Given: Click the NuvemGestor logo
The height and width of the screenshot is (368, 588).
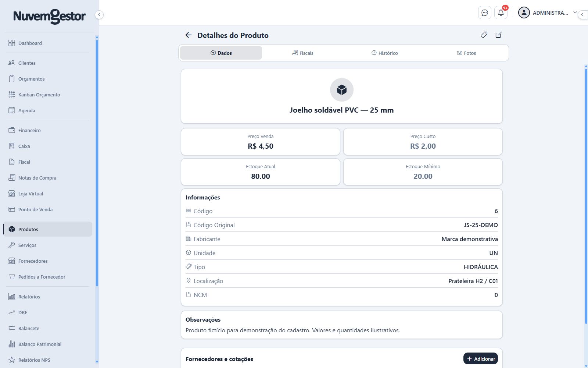Looking at the screenshot, I should [x=49, y=16].
